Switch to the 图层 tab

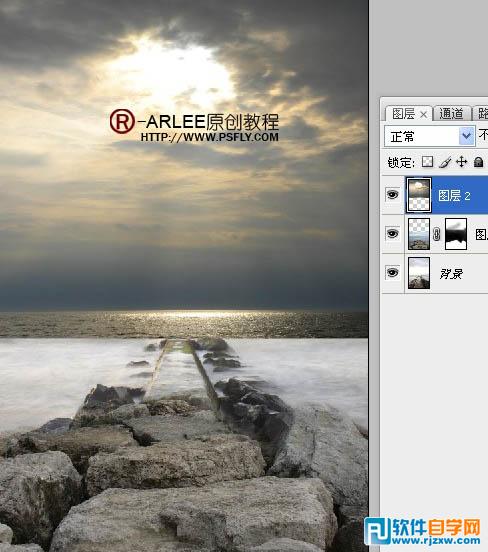click(403, 113)
